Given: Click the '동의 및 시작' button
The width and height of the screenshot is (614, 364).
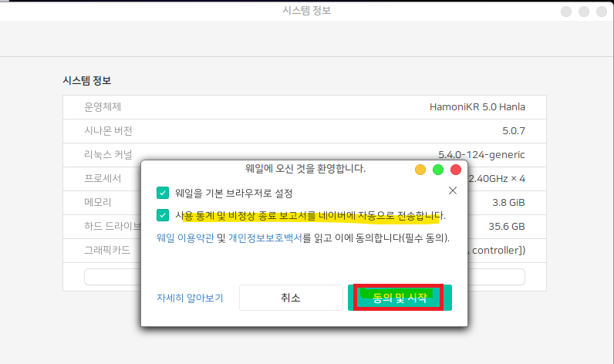Looking at the screenshot, I should (x=400, y=298).
